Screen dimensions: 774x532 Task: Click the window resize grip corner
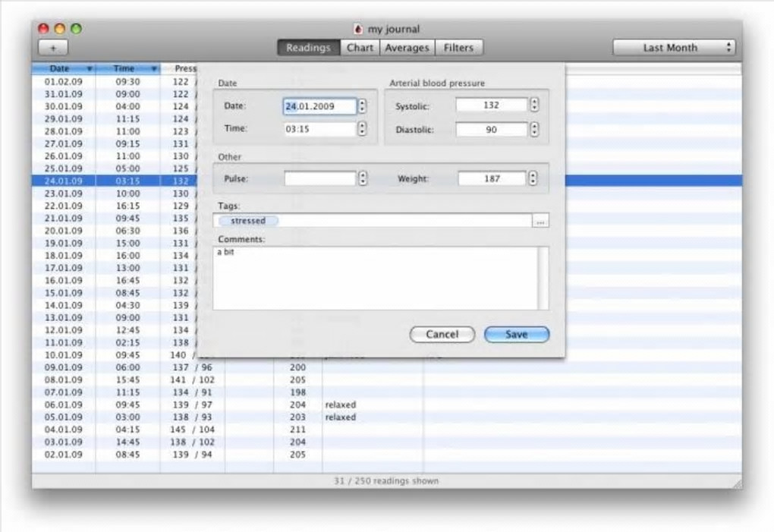736,483
